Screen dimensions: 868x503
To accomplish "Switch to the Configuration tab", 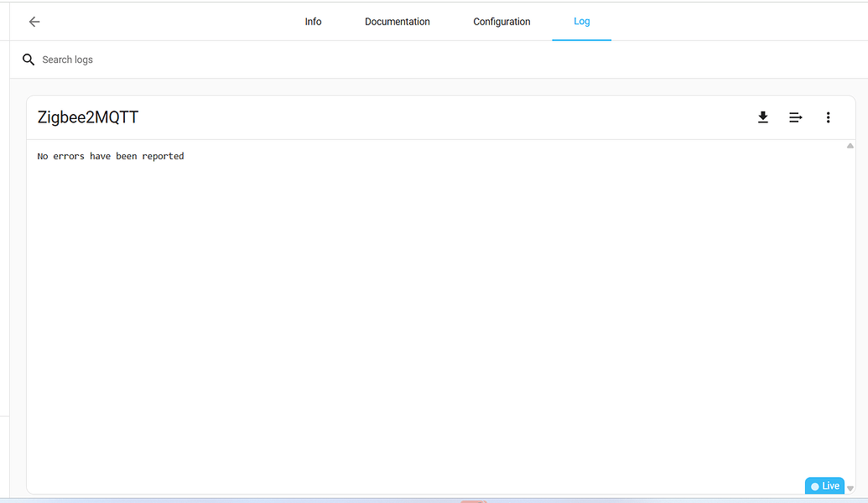I will coord(502,21).
